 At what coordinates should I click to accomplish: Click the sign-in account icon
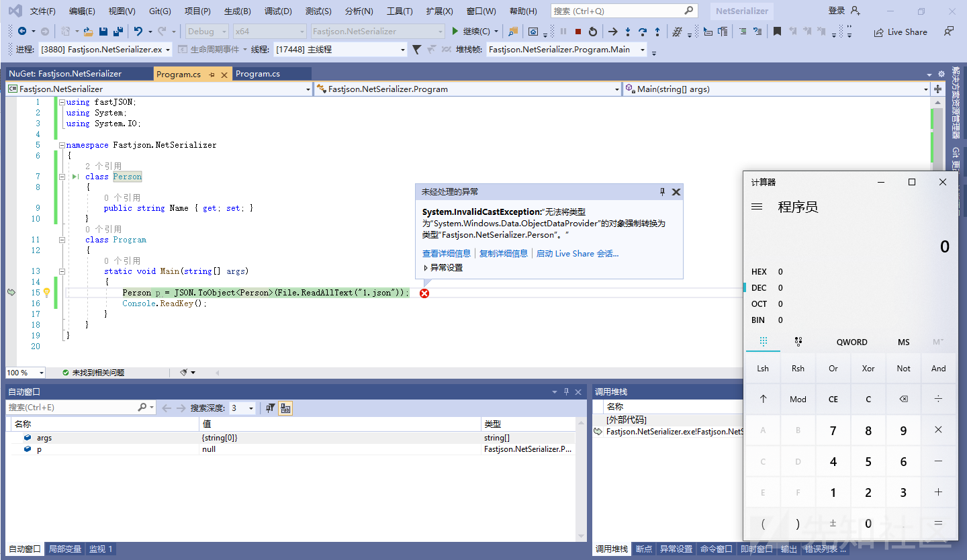[x=855, y=11]
